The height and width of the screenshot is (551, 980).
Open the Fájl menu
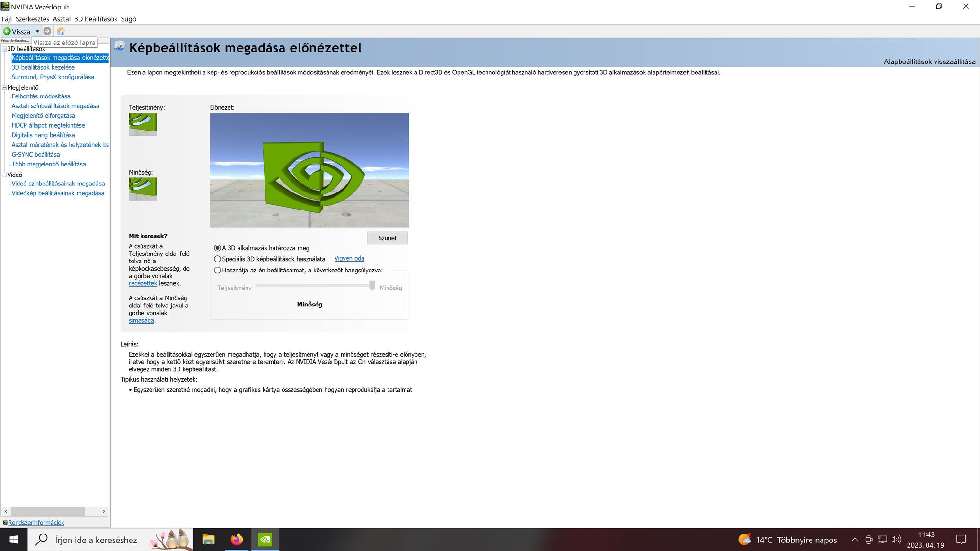coord(7,19)
